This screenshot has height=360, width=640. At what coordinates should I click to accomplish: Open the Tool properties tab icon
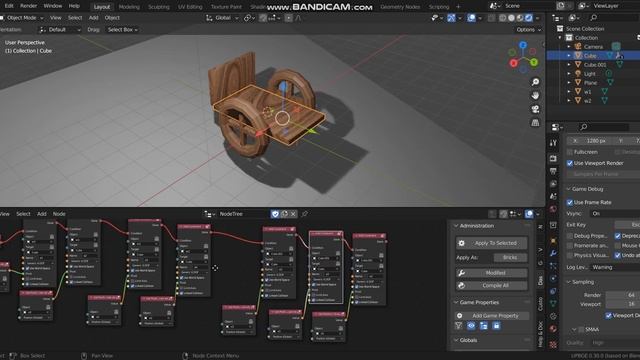click(553, 143)
